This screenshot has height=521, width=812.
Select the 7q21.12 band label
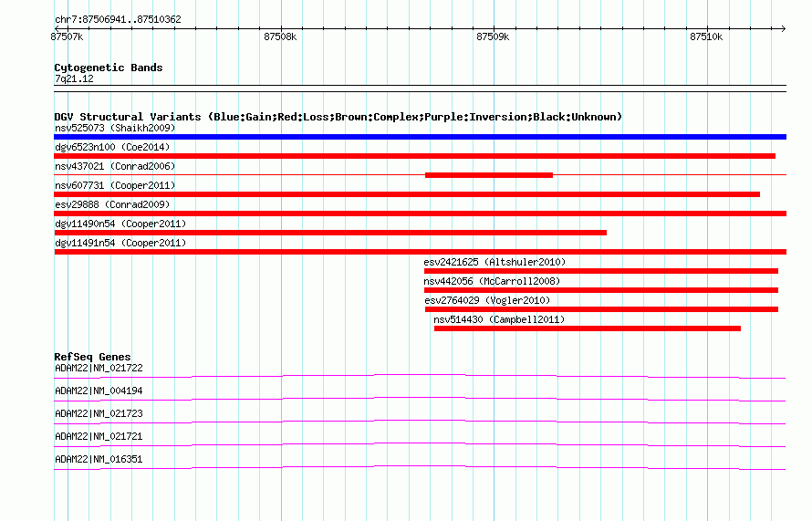point(74,78)
